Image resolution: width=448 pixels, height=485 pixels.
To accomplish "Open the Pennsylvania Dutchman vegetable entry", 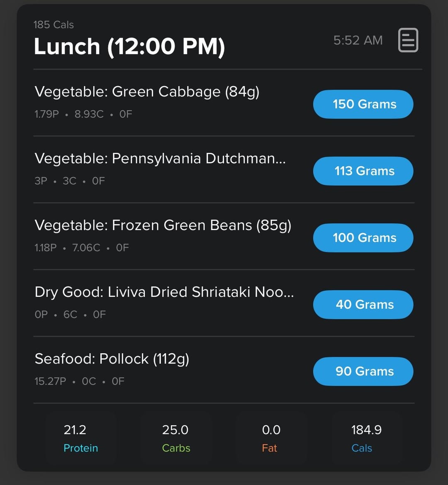I will (x=160, y=158).
